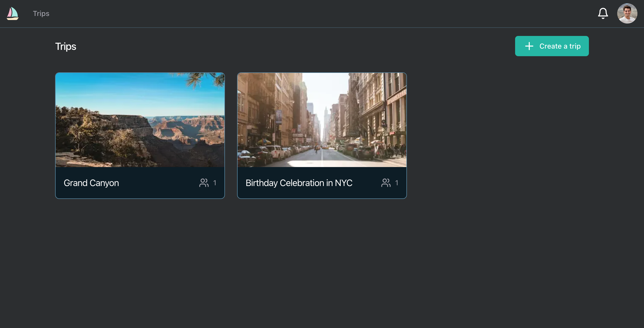The width and height of the screenshot is (644, 328).
Task: Click the people icon on Birthday Celebration card
Action: 386,183
